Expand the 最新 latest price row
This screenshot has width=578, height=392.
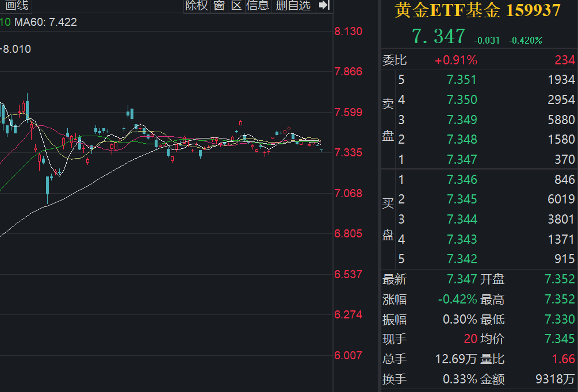pos(396,279)
